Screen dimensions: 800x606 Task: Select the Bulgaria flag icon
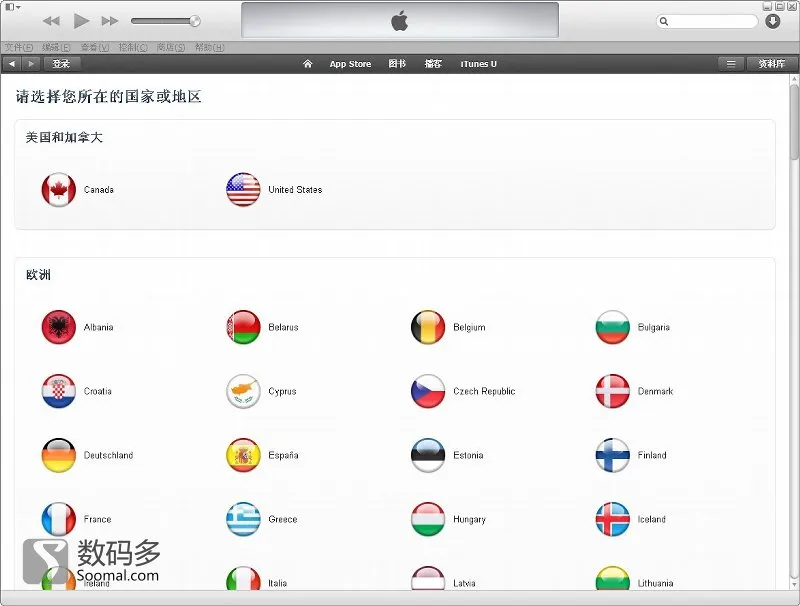[x=613, y=327]
